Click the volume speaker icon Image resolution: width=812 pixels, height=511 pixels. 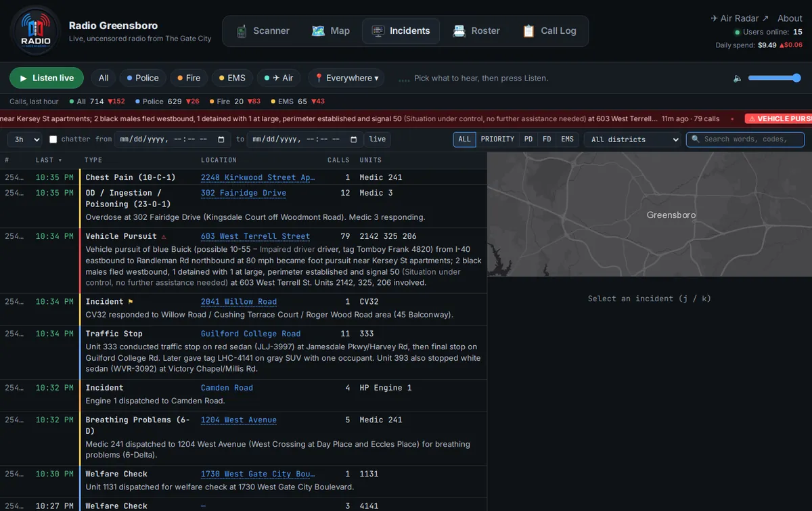(x=738, y=79)
